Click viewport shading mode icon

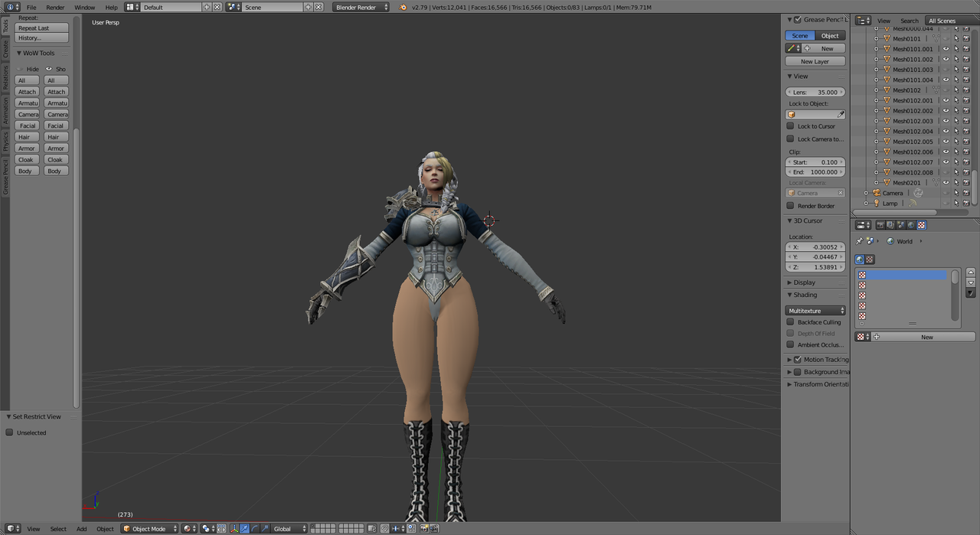pos(189,529)
